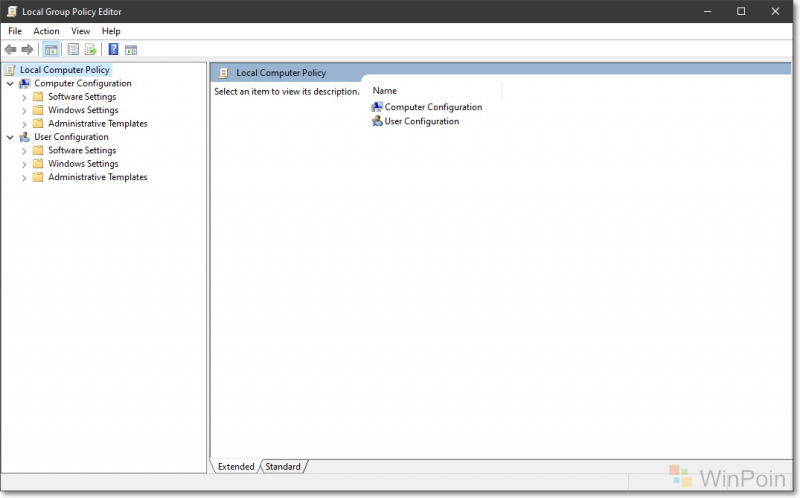Screen dimensions: 800x498
Task: Minimize the Local Group Policy Editor window
Action: tap(708, 11)
